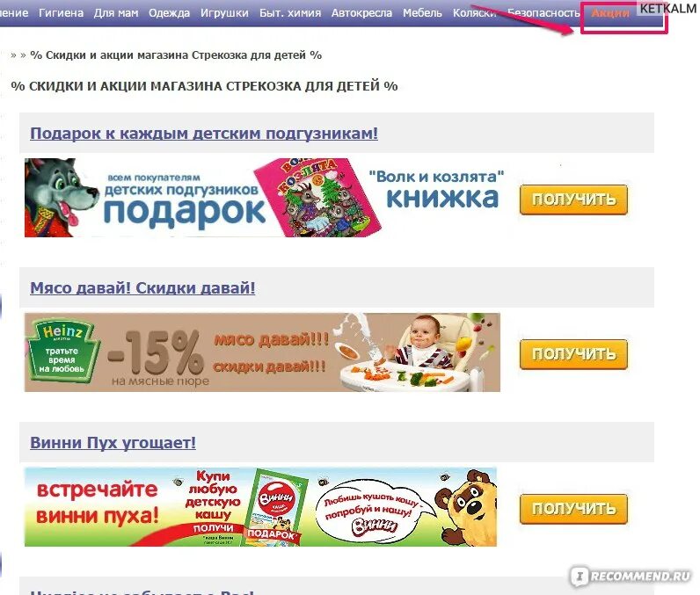Click Получить button for Heinz discount
Image resolution: width=700 pixels, height=595 pixels.
click(573, 354)
